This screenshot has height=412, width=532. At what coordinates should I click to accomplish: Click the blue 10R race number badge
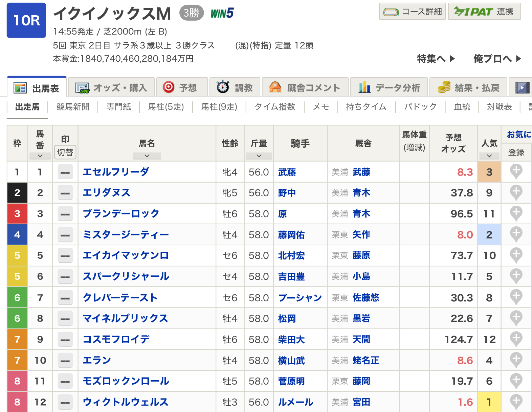coord(26,20)
